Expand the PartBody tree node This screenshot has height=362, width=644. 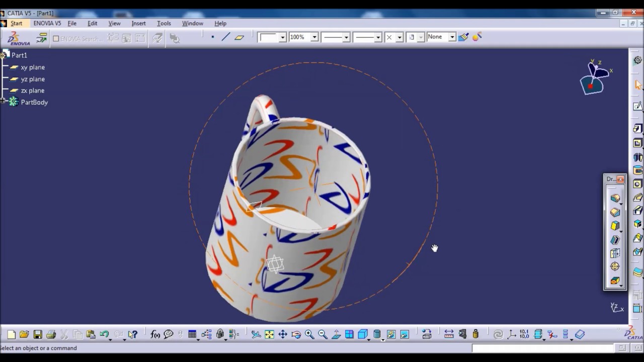[3, 102]
